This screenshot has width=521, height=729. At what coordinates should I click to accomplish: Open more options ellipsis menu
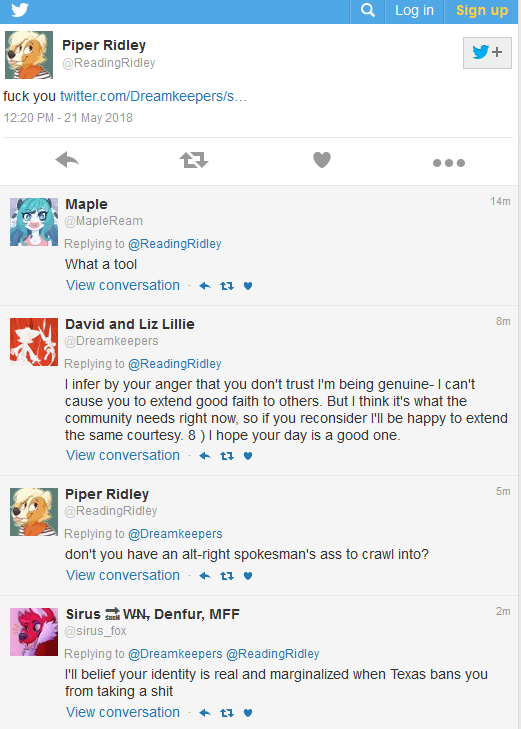pos(448,162)
